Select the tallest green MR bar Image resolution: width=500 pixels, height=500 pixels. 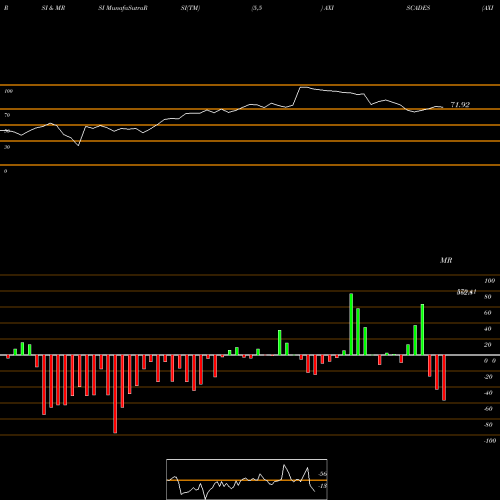[x=351, y=324]
